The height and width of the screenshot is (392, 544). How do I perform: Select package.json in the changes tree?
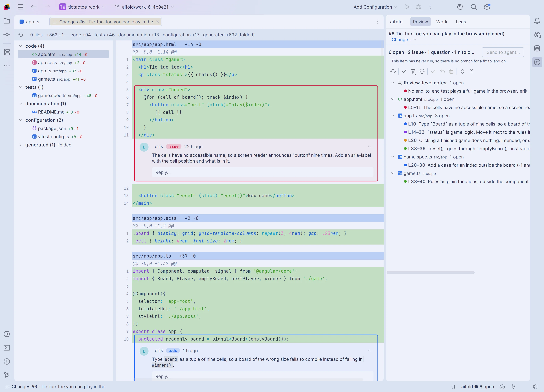(63, 128)
